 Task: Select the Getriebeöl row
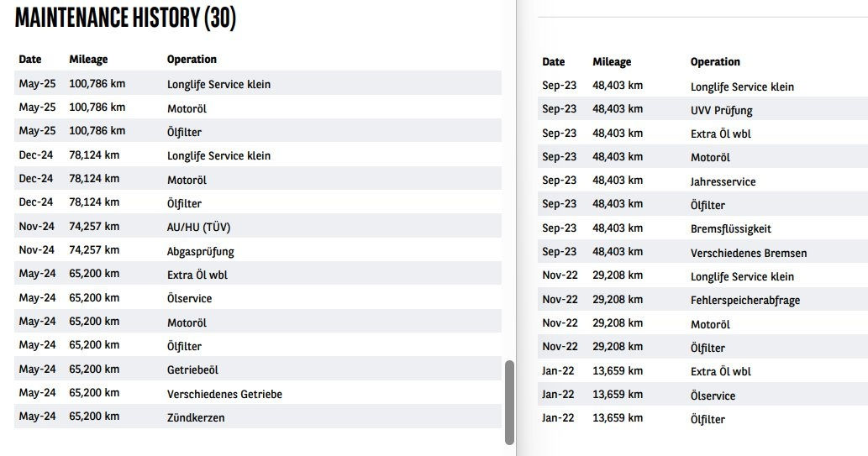[258, 369]
